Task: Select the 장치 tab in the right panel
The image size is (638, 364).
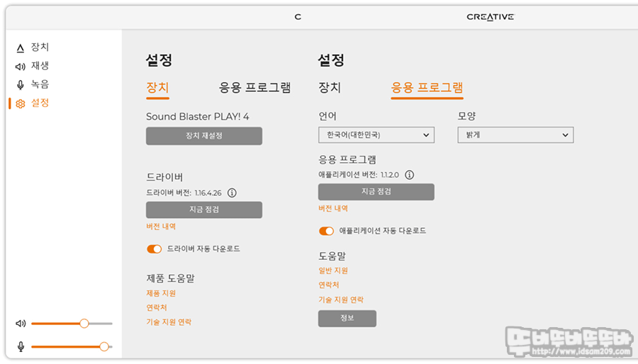Action: click(x=330, y=88)
